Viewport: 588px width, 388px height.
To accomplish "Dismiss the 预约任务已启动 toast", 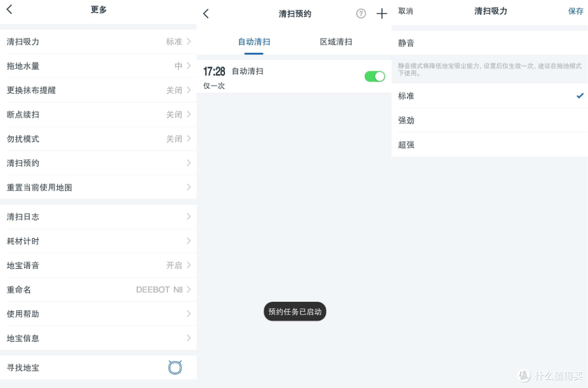I will (295, 312).
